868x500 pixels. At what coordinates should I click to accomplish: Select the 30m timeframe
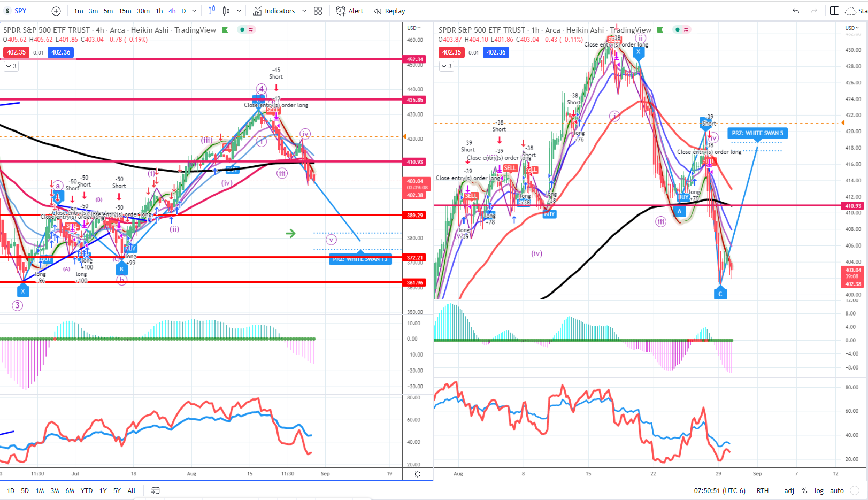tap(143, 11)
